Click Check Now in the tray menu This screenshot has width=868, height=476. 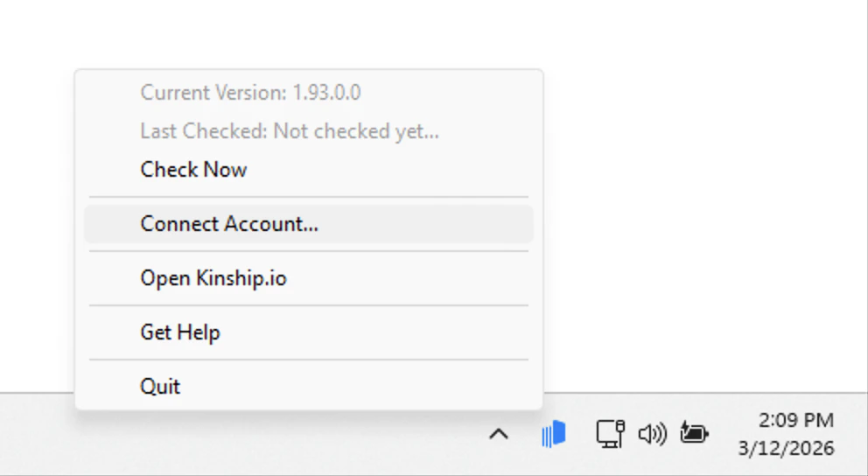(308, 170)
